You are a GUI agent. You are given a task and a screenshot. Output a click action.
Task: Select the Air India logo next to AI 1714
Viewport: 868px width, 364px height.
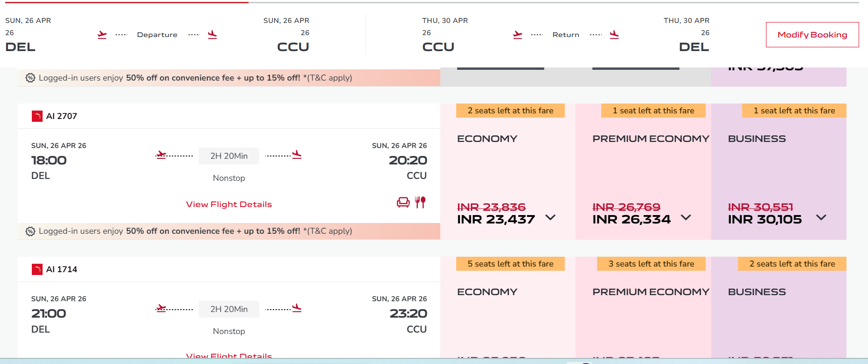(x=37, y=269)
